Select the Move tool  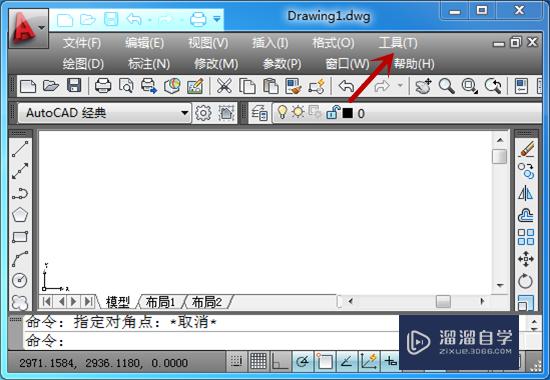[526, 259]
